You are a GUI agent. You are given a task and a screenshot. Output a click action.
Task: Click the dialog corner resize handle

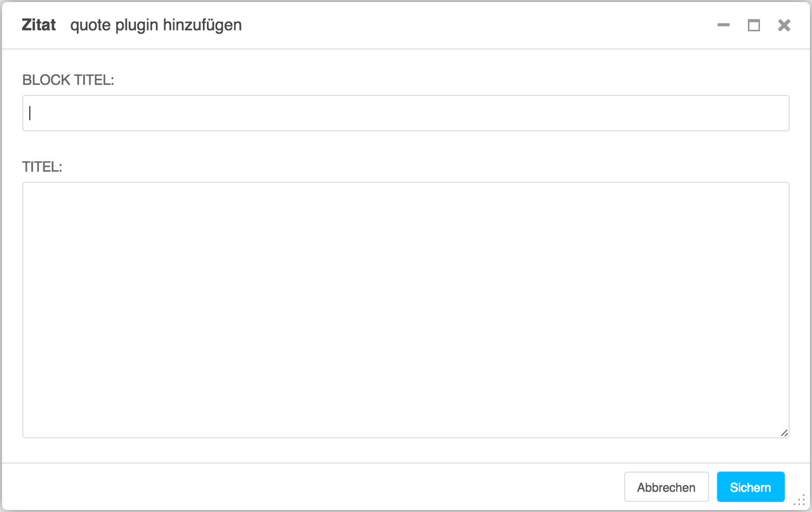(x=799, y=501)
